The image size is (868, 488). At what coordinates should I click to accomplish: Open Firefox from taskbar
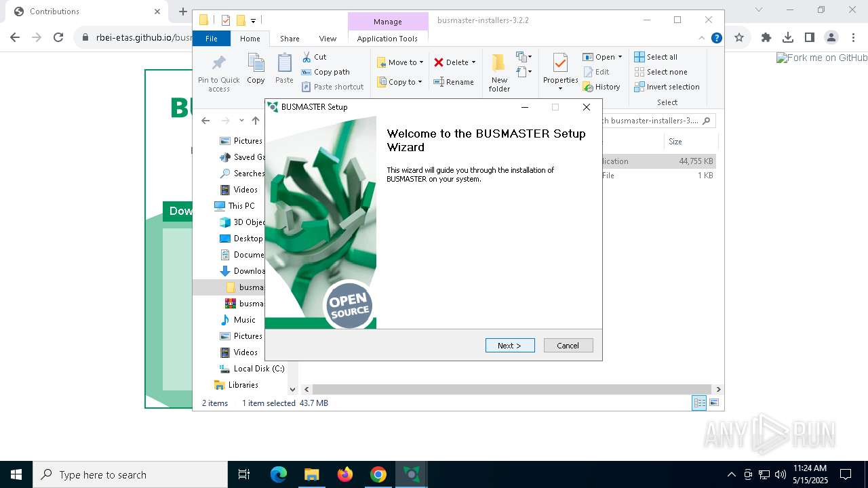[345, 474]
